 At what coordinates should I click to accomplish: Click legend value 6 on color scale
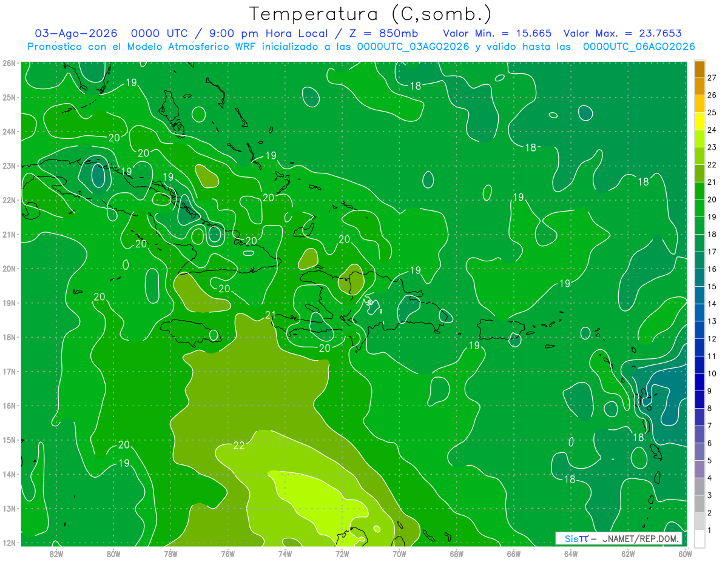tap(710, 443)
